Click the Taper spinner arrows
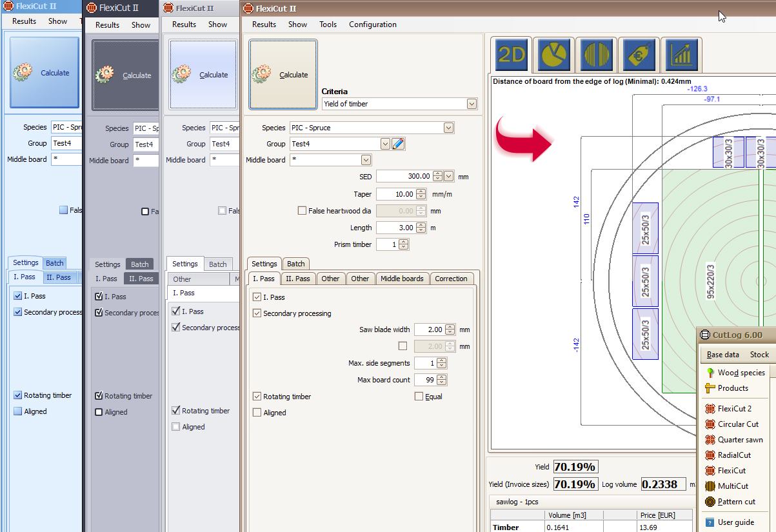The image size is (776, 532). [x=421, y=194]
